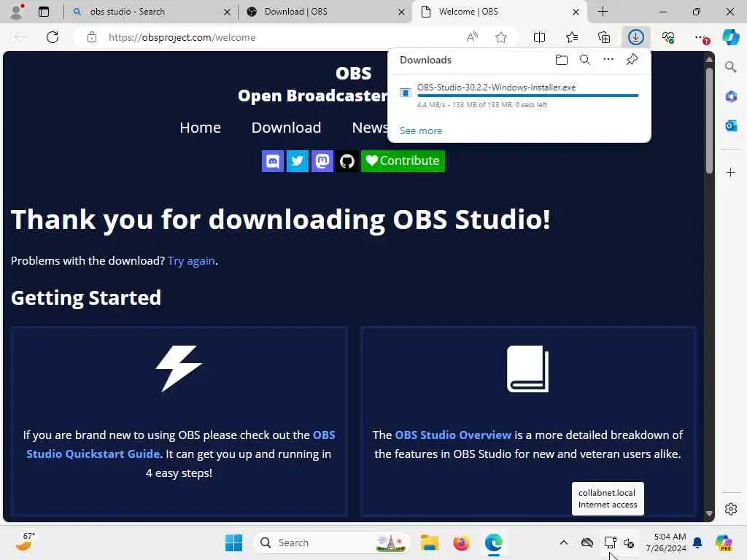
Task: Add this page to favorites star
Action: 500,37
